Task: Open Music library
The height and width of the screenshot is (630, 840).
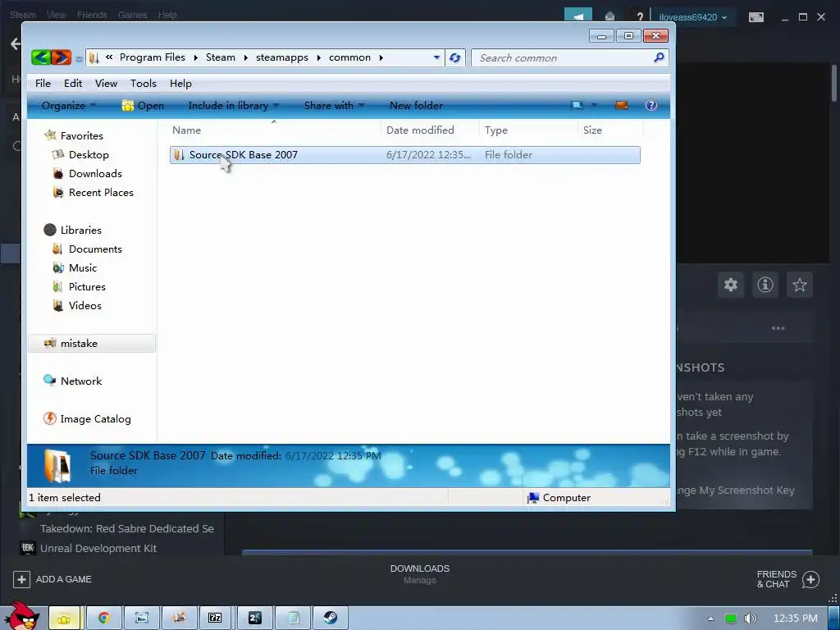Action: click(x=83, y=268)
